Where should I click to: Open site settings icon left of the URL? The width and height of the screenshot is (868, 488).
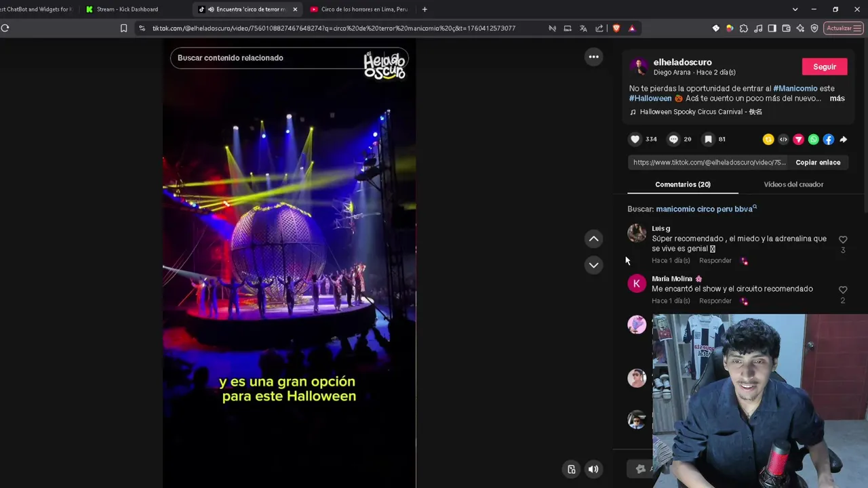click(x=141, y=28)
